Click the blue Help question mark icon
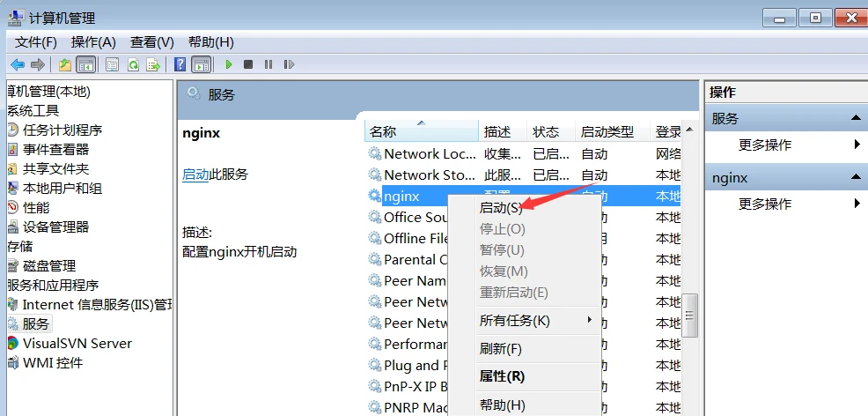This screenshot has height=416, width=868. (180, 64)
